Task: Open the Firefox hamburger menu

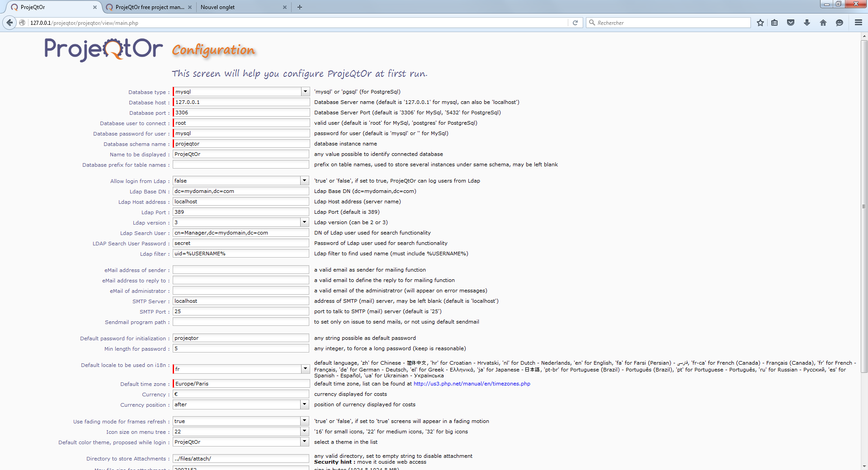Action: (x=858, y=23)
